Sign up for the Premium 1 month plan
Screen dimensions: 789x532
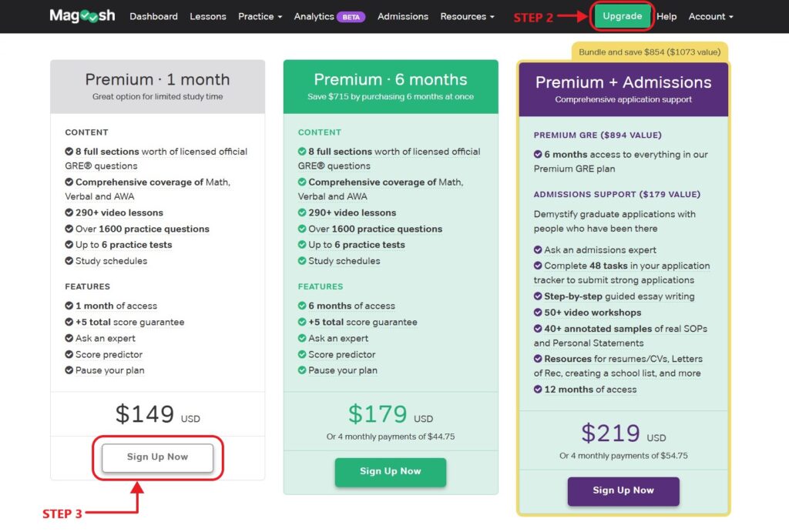pos(156,457)
